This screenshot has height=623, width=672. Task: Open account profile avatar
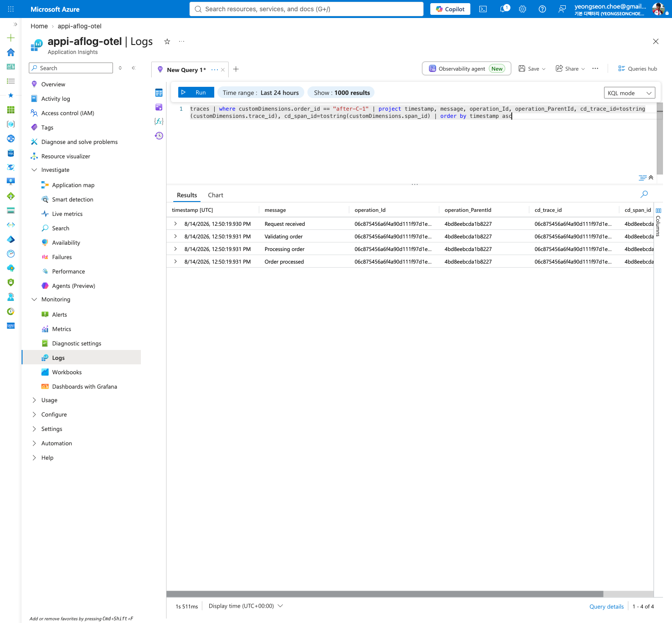pos(658,9)
